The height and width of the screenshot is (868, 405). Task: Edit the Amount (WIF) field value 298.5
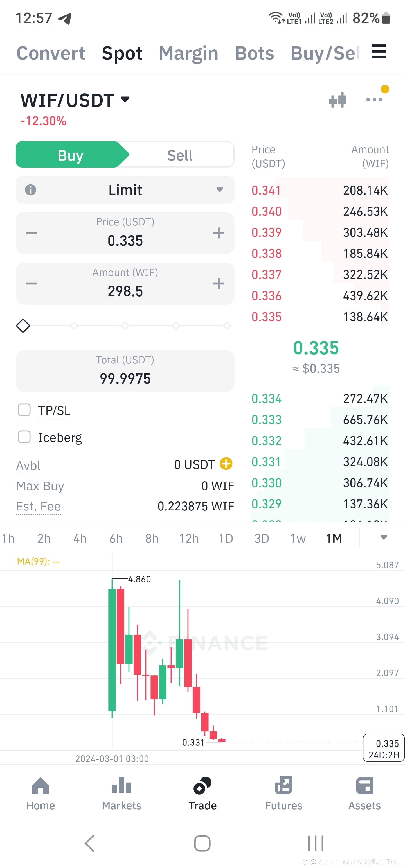click(125, 291)
